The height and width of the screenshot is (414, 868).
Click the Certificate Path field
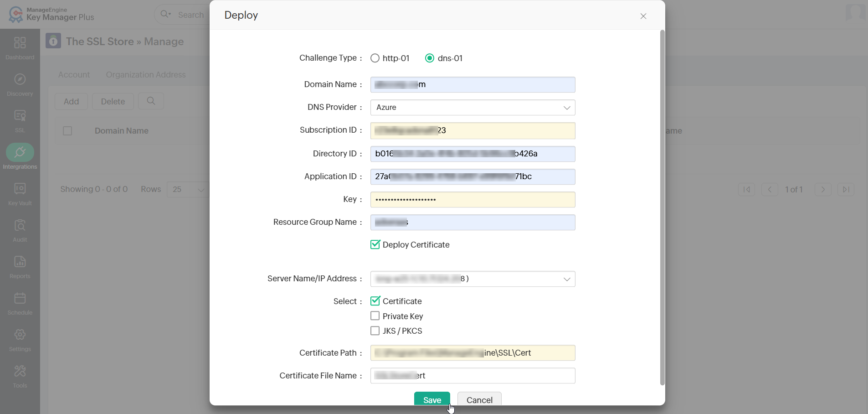[473, 353]
